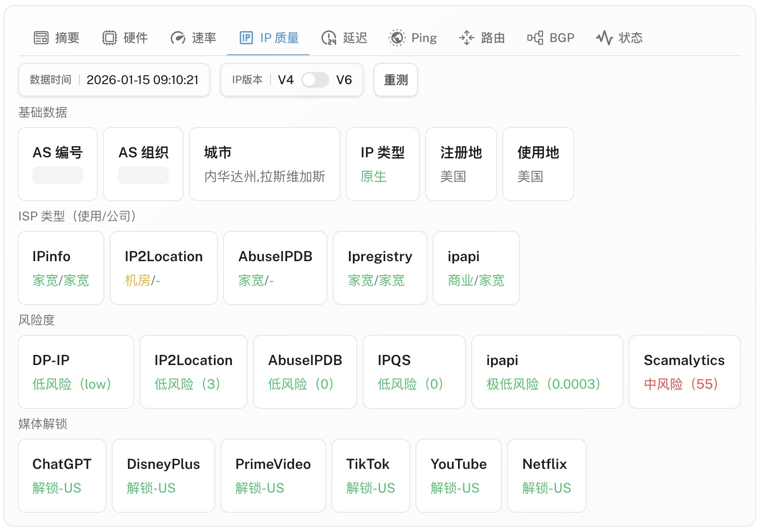Click the IP 质量 tab icon

246,38
